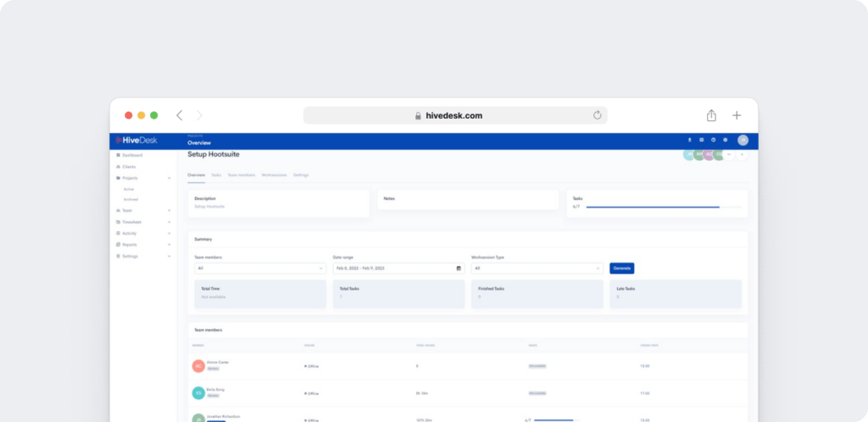Click the calendar icon in Date range field
Image resolution: width=868 pixels, height=422 pixels.
[x=459, y=269]
